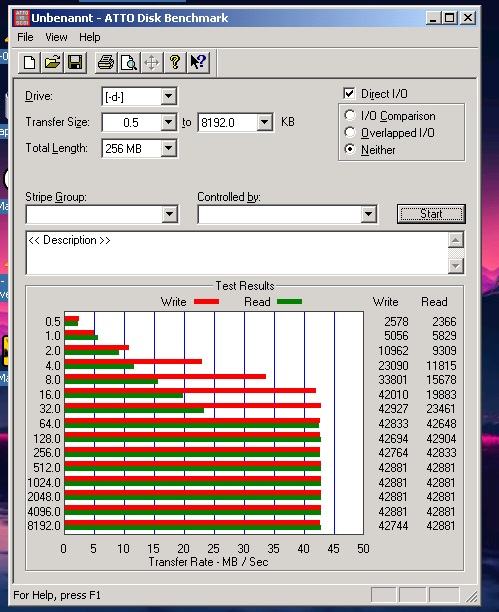
Task: Click the 4.0 row red write bar
Action: [x=133, y=361]
